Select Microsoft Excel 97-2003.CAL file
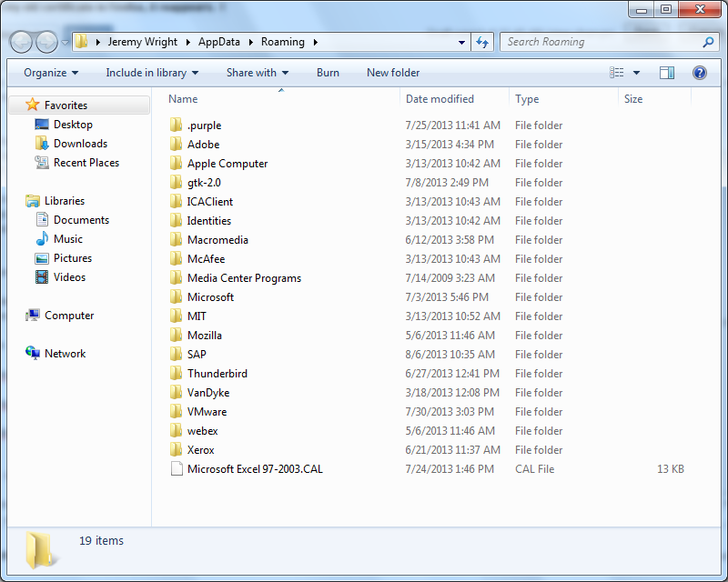728x582 pixels. pyautogui.click(x=255, y=468)
